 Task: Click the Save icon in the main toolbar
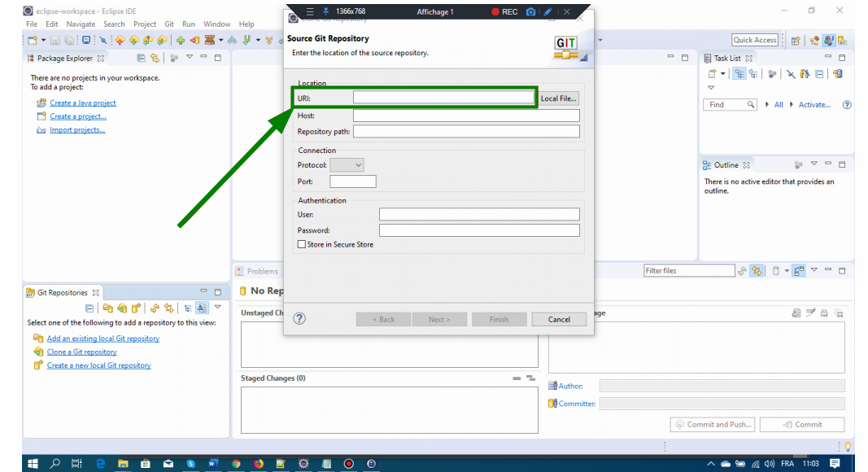(x=55, y=40)
